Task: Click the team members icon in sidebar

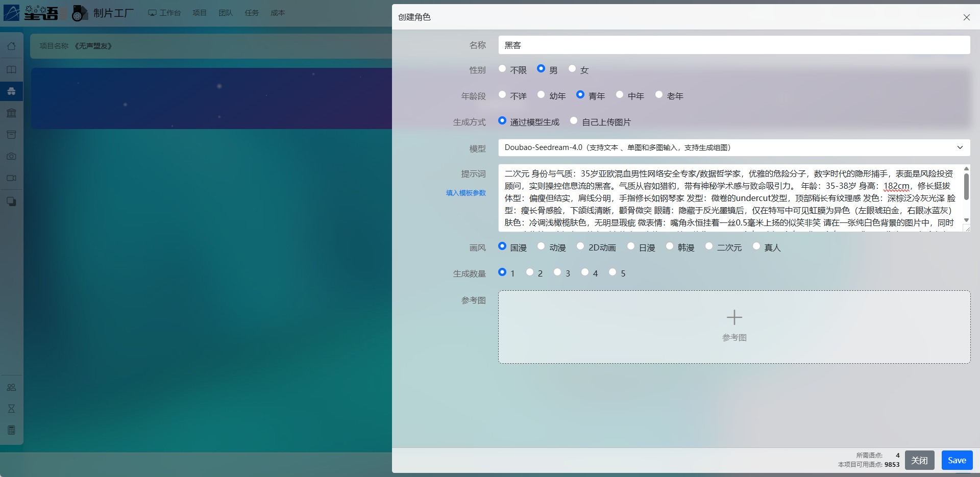Action: (x=11, y=387)
